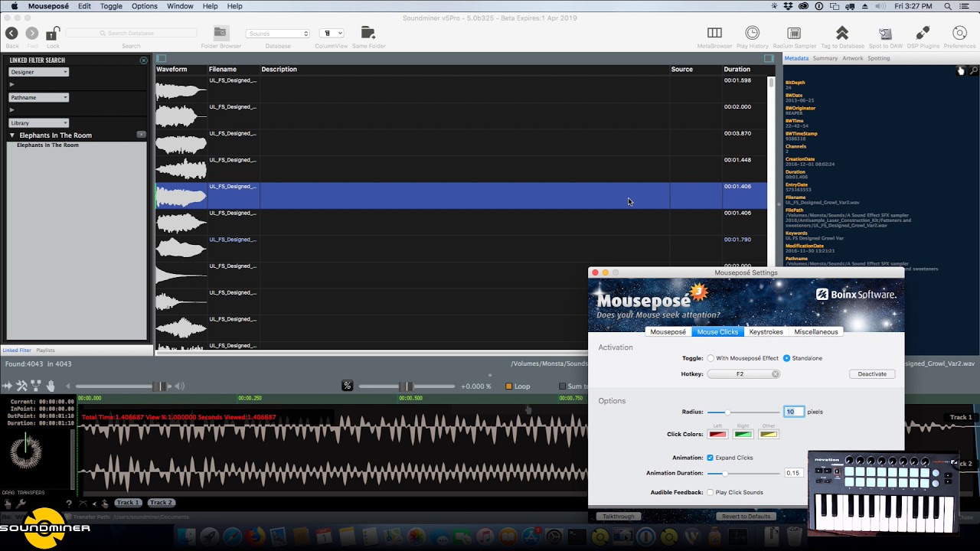The width and height of the screenshot is (980, 551).
Task: Open the Toggle menu
Action: [x=111, y=6]
